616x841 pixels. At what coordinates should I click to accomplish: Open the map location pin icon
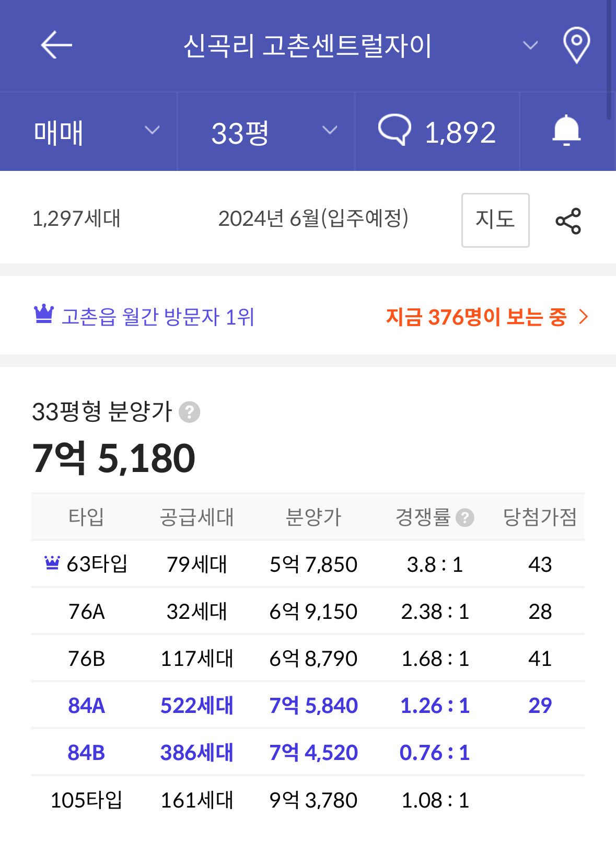tap(576, 45)
